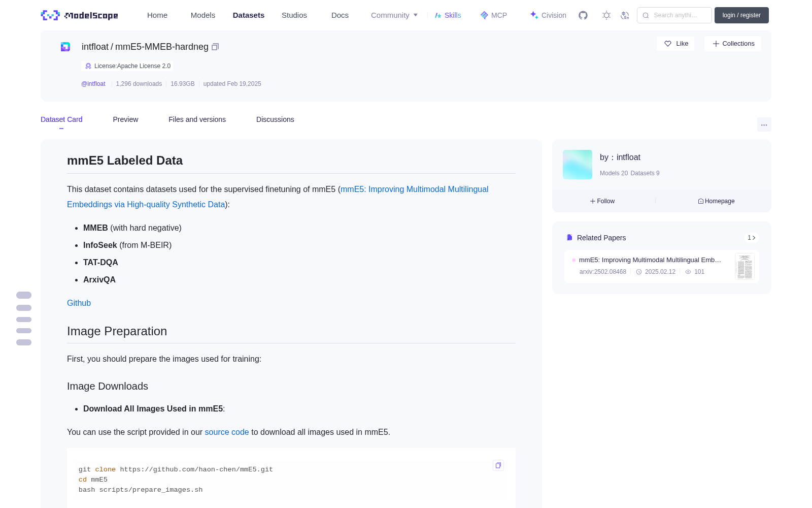Click the 'ArxivQA' list item
This screenshot has width=812, height=508.
pos(99,279)
